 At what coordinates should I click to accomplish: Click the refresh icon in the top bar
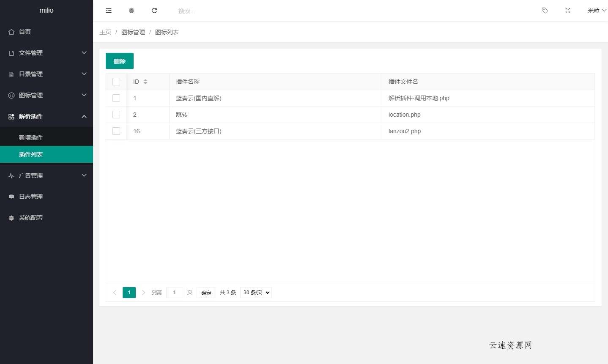(154, 11)
